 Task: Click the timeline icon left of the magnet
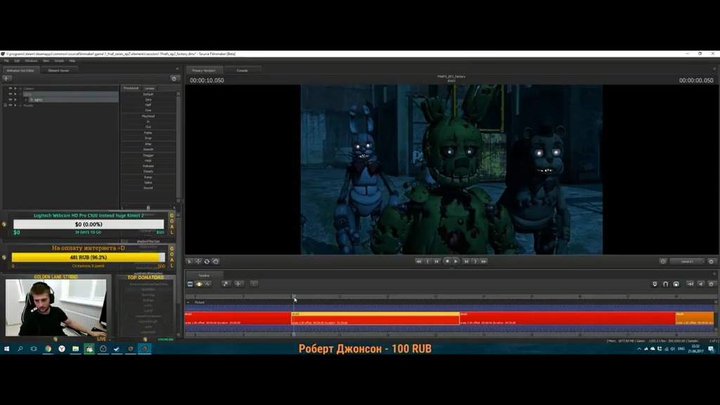pyautogui.click(x=655, y=284)
